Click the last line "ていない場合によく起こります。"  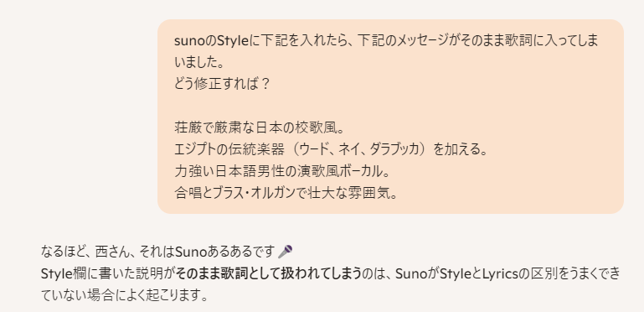click(x=126, y=294)
